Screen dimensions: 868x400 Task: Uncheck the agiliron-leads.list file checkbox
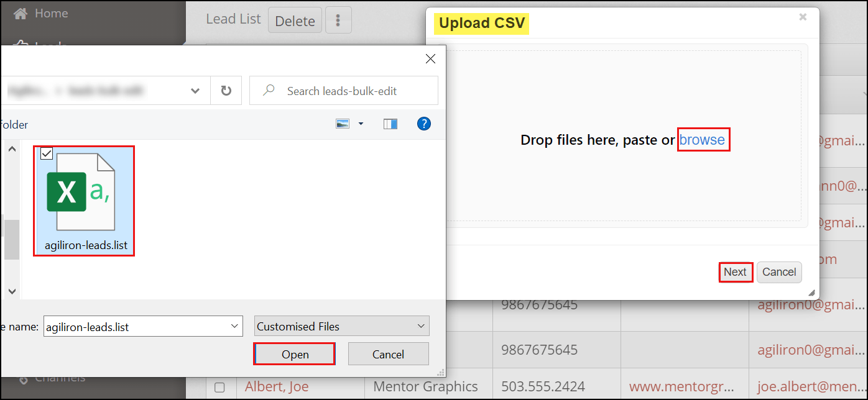[x=46, y=153]
